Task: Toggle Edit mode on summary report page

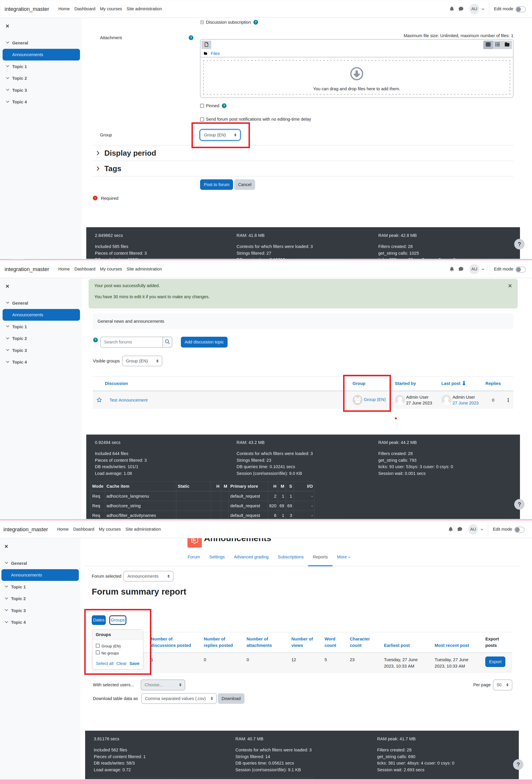Action: point(519,529)
